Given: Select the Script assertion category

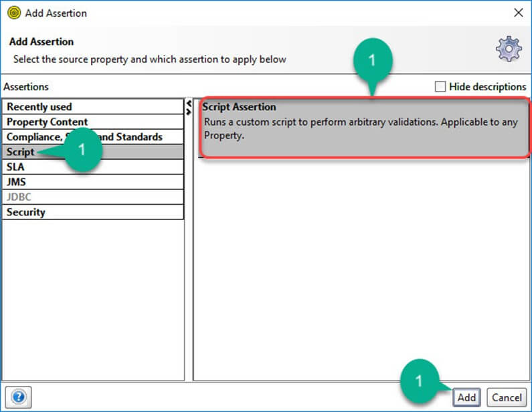Looking at the screenshot, I should [x=20, y=152].
